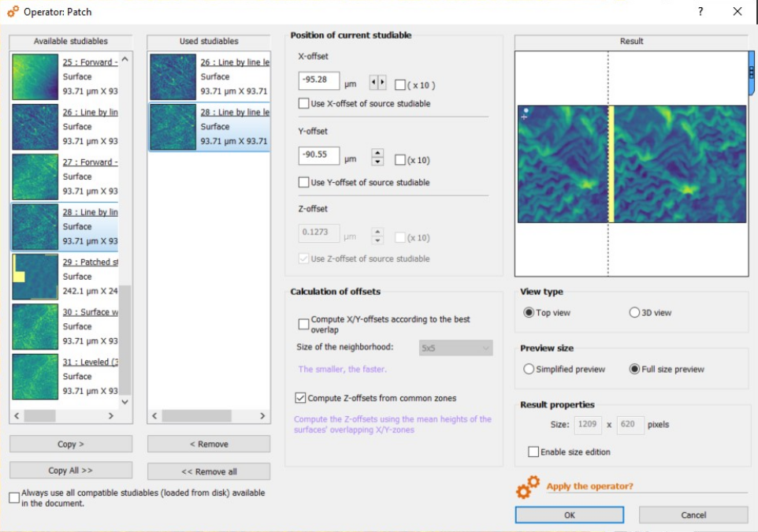Enable Use X-offset of source studiable
Screen dimensions: 758x532
point(303,103)
